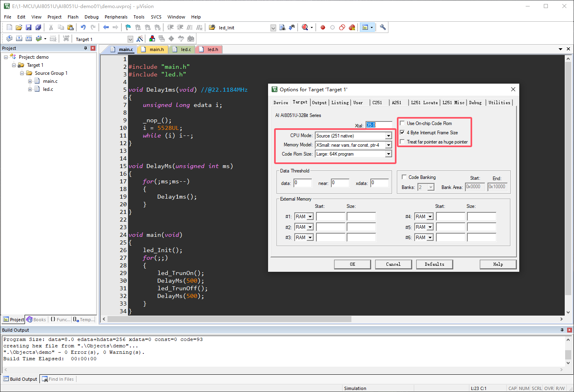The height and width of the screenshot is (392, 574).
Task: Switch to the main.h editor tab
Action: click(153, 49)
